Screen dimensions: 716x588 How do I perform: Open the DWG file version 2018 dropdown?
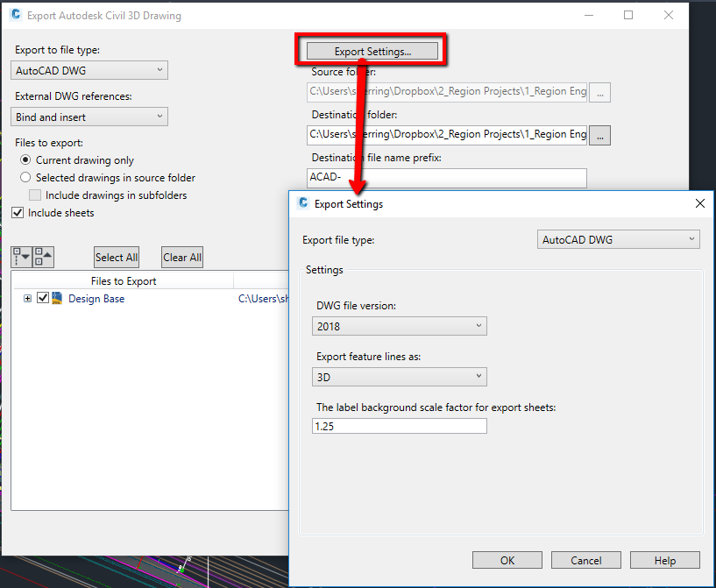click(399, 326)
